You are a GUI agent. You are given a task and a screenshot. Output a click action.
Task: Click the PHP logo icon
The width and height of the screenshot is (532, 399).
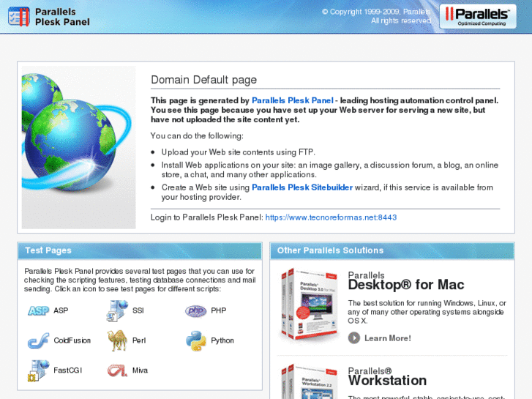tap(196, 310)
